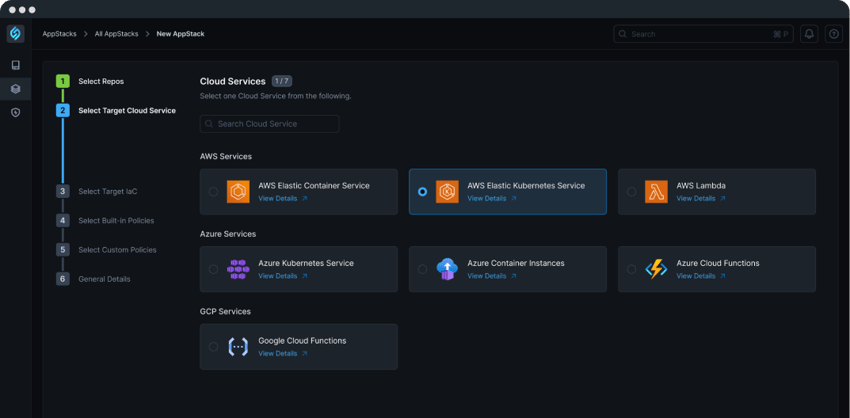Click the New AppStack breadcrumb
Screen dimensions: 850x418
(x=181, y=34)
